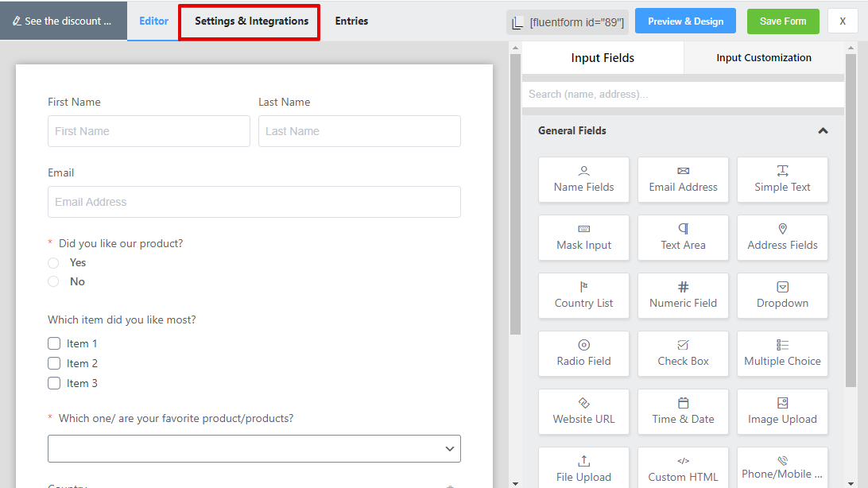
Task: Add the Email Address field
Action: coord(683,180)
